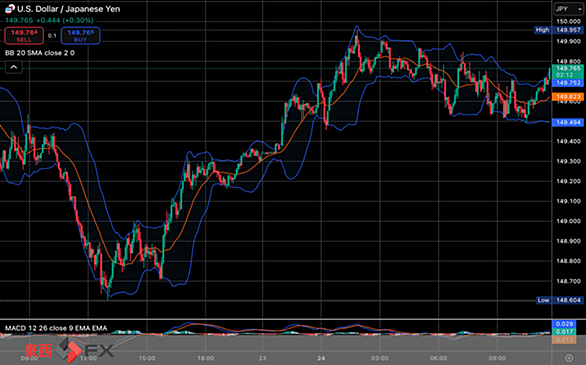The height and width of the screenshot is (365, 586).
Task: Click the red SELL 149.764 button
Action: pyautogui.click(x=24, y=35)
